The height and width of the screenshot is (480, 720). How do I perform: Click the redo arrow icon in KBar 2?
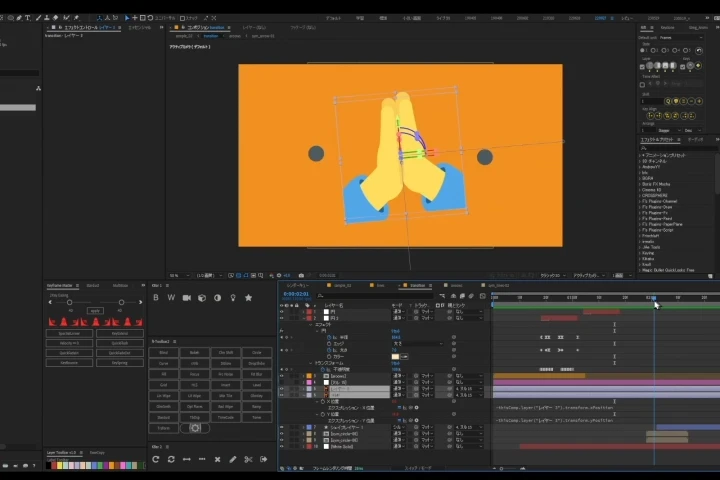(156, 459)
